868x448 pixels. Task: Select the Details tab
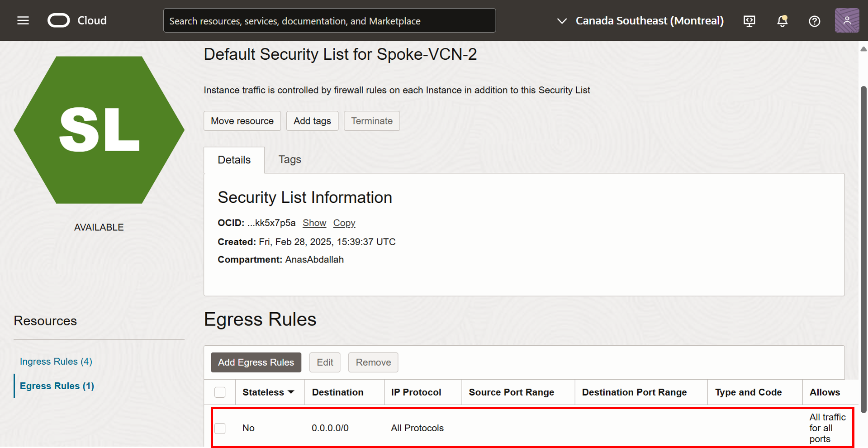234,160
